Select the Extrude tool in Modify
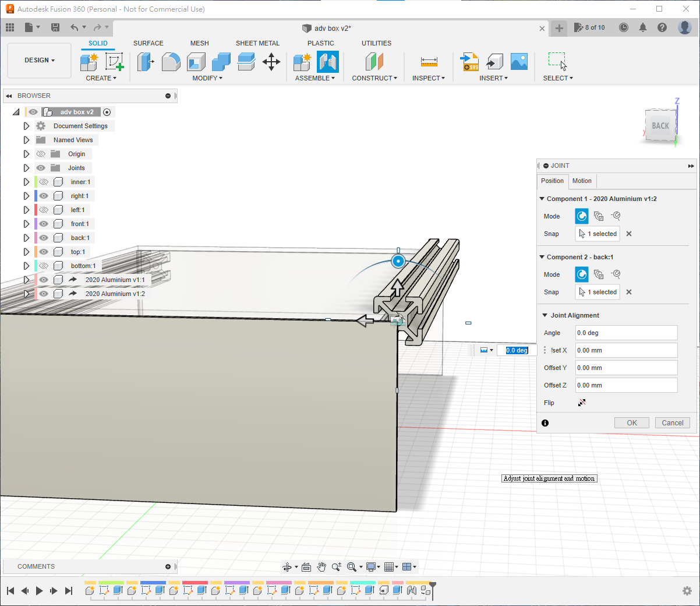Image resolution: width=700 pixels, height=606 pixels. 145,61
